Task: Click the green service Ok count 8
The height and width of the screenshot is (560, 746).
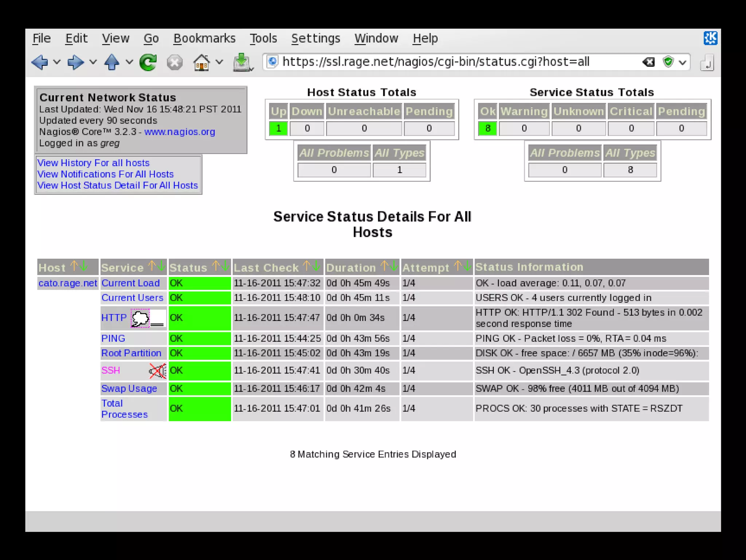Action: 487,128
